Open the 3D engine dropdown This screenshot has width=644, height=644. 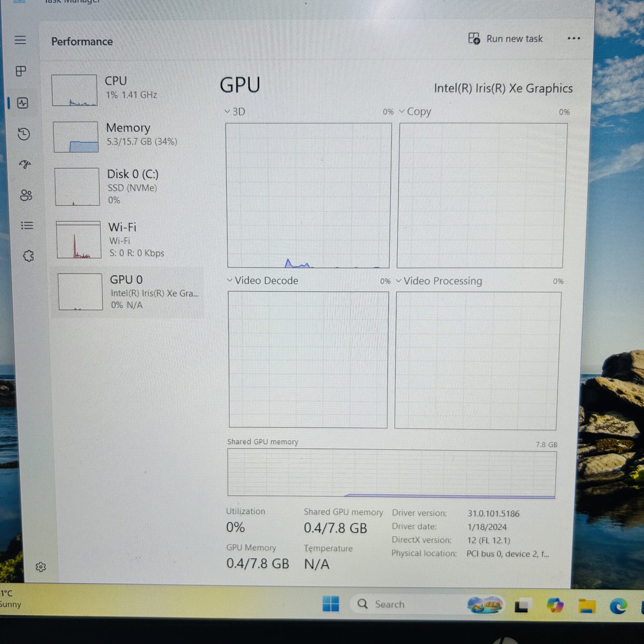(235, 111)
